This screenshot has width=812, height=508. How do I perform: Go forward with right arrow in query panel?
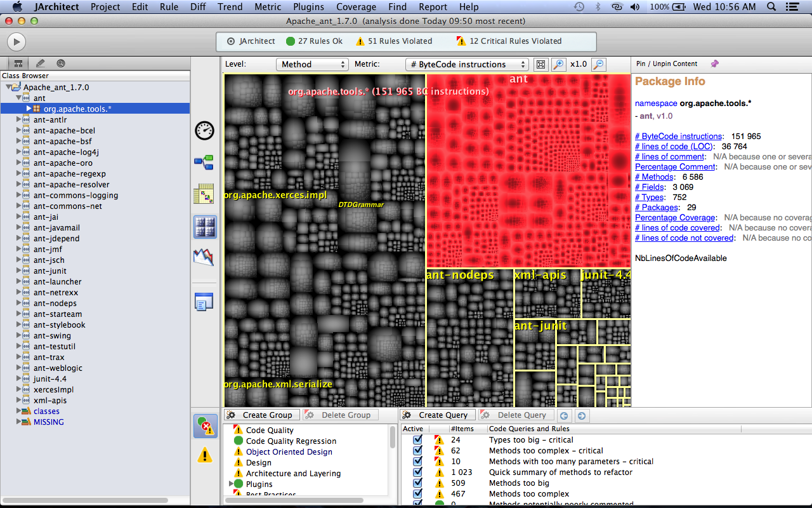[581, 415]
